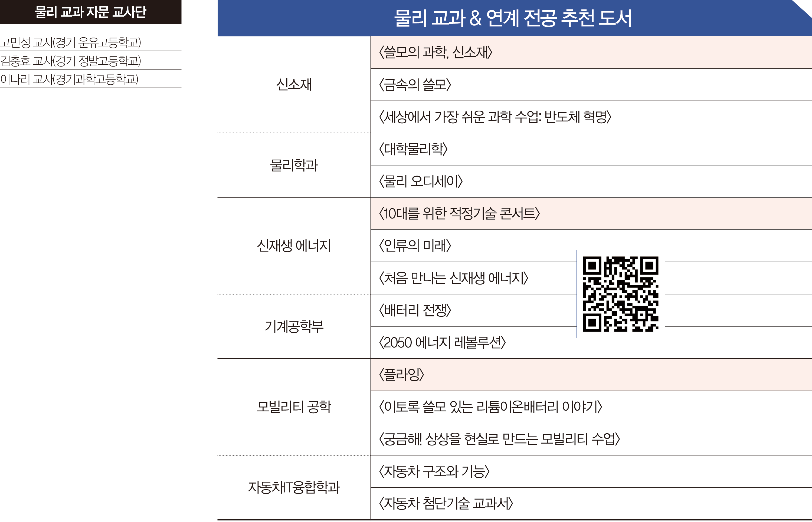Select teacher 고민성 교사 entry

click(71, 43)
